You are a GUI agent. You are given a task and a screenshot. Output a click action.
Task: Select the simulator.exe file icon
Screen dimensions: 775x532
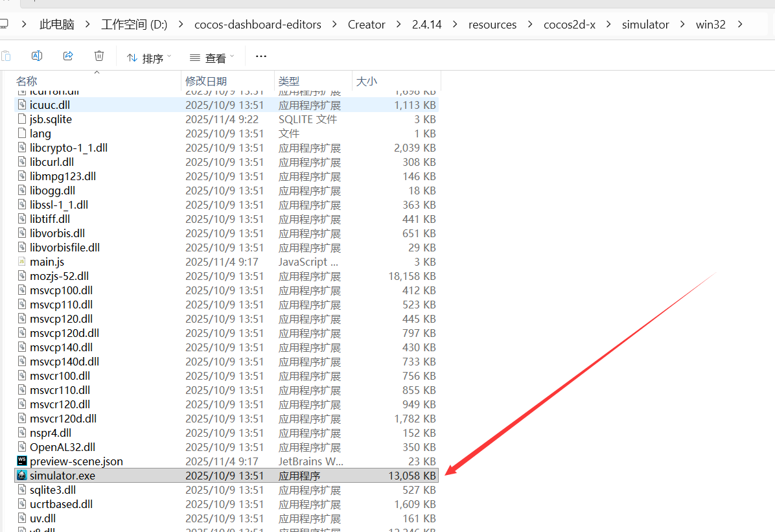(x=22, y=475)
